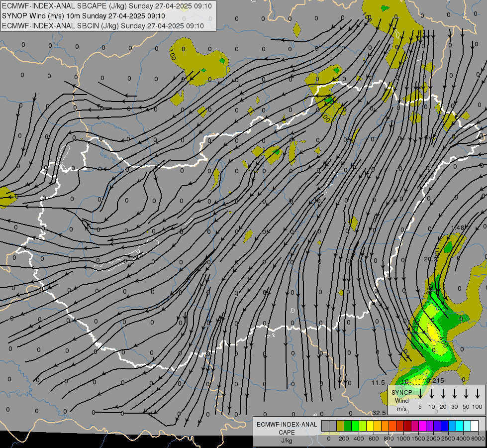Click the 0.215 value on the map
The width and height of the screenshot is (487, 448).
[435, 380]
